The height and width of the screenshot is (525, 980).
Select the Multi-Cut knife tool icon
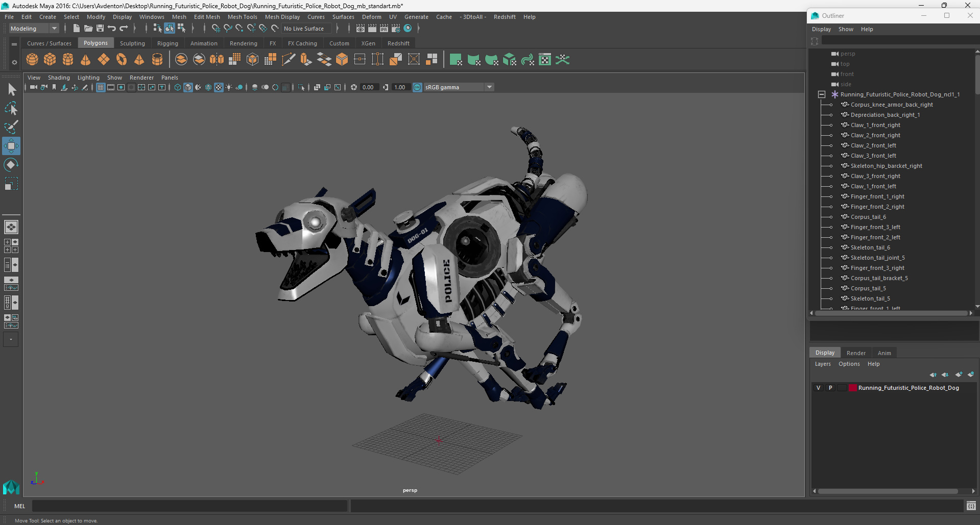click(x=288, y=60)
